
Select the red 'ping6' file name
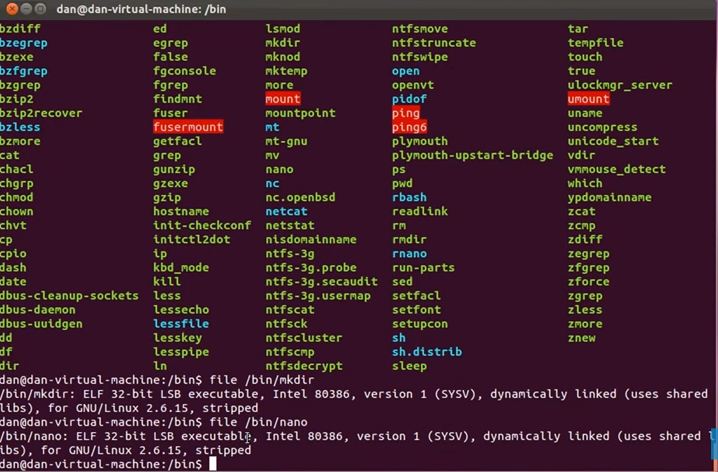click(409, 127)
